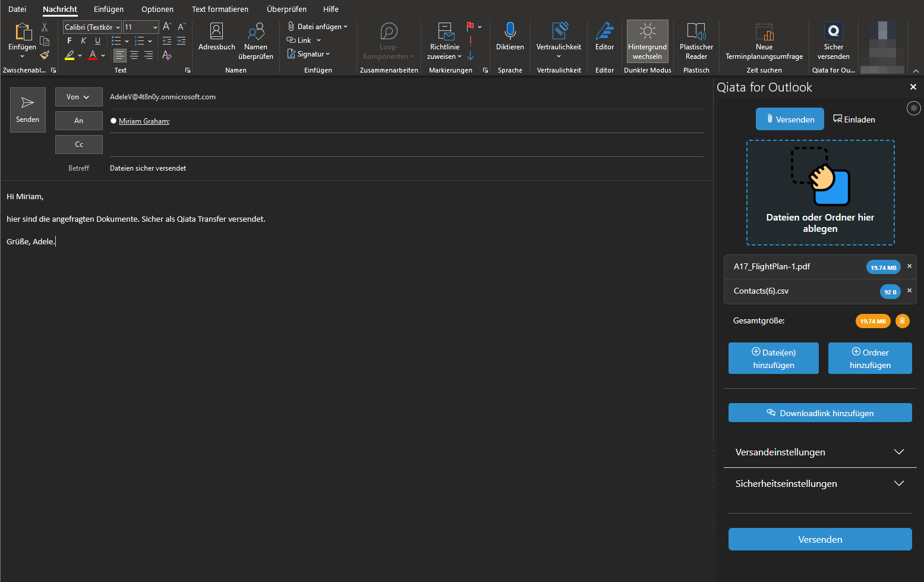Viewport: 924px width, 582px height.
Task: Toggle bold formatting (F)
Action: (70, 41)
